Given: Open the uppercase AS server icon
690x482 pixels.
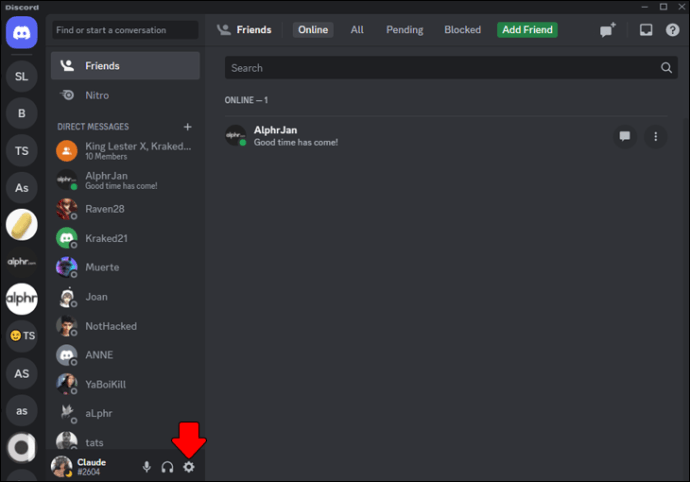Looking at the screenshot, I should (22, 374).
